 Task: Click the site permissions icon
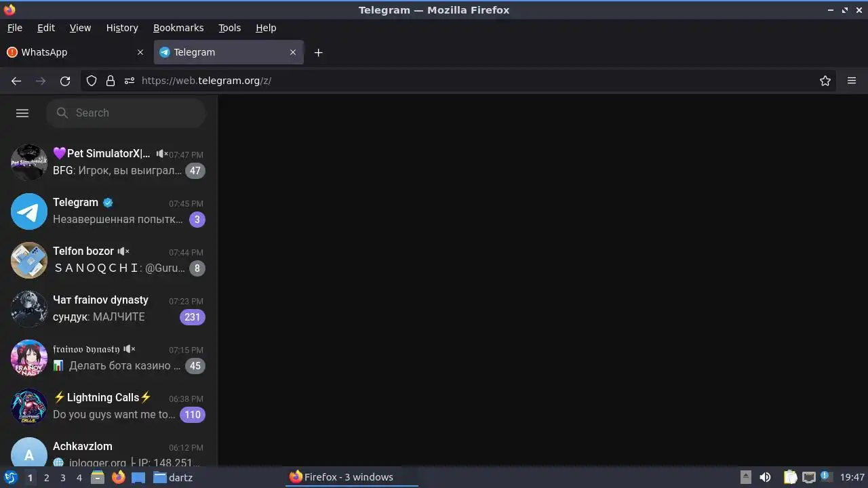pos(130,81)
